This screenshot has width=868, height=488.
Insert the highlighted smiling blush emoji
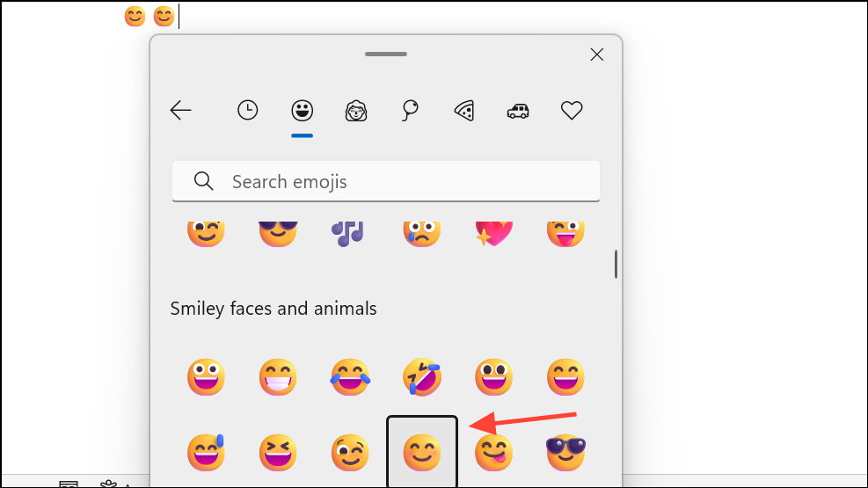click(422, 452)
